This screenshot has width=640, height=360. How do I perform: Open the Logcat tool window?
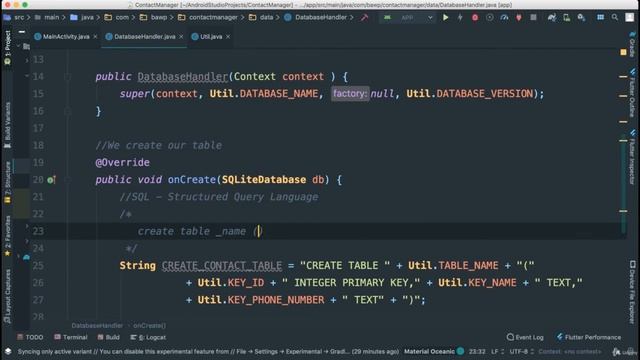tap(148, 337)
